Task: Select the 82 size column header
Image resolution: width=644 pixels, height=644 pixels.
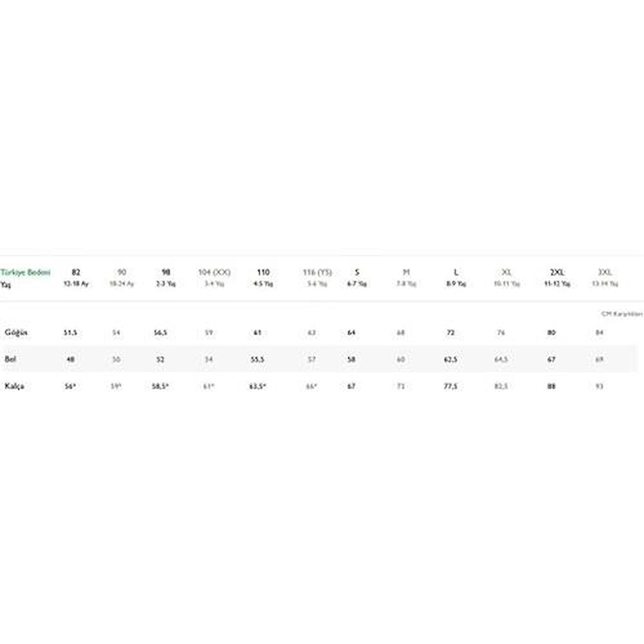Action: [x=76, y=272]
